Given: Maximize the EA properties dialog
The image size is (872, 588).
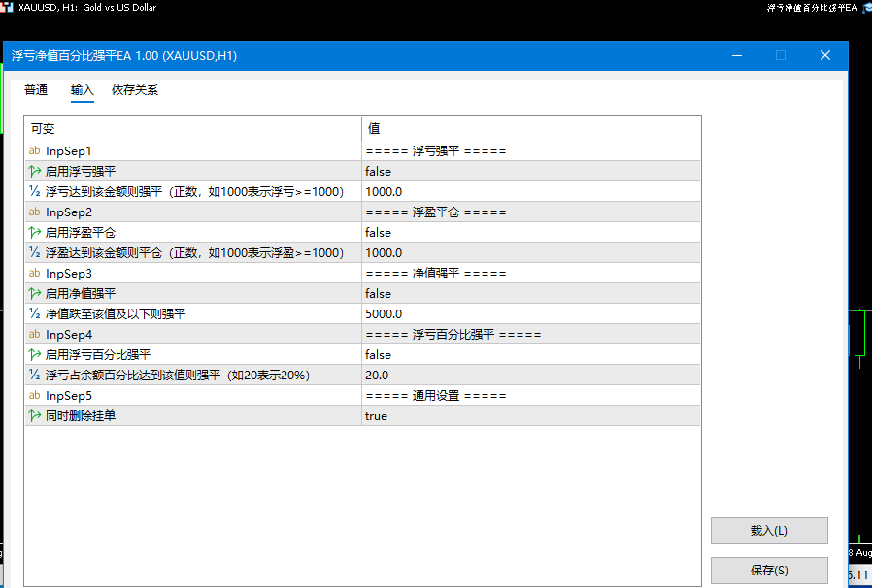Looking at the screenshot, I should (781, 55).
